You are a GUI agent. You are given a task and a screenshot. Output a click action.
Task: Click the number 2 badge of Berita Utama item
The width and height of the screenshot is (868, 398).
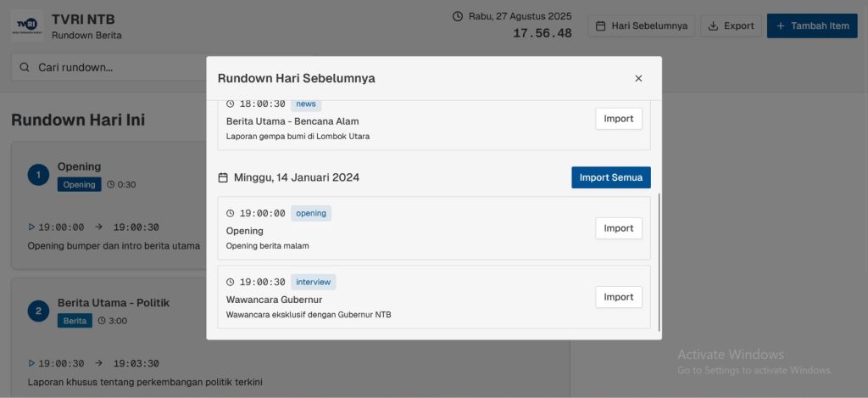[x=38, y=311]
